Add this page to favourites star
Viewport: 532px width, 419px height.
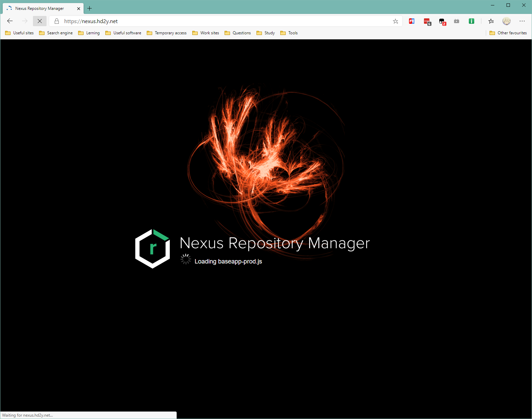pyautogui.click(x=395, y=21)
